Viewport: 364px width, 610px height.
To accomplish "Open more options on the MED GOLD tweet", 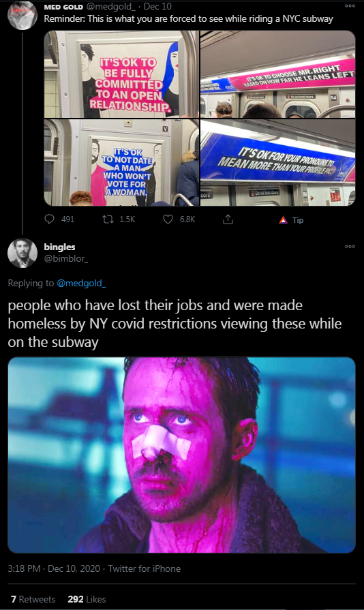I will (350, 6).
